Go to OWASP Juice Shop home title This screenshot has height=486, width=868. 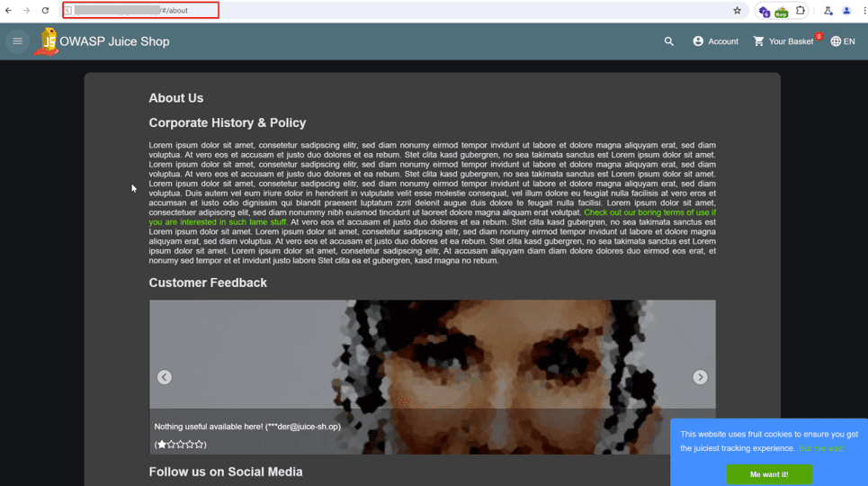pos(114,41)
